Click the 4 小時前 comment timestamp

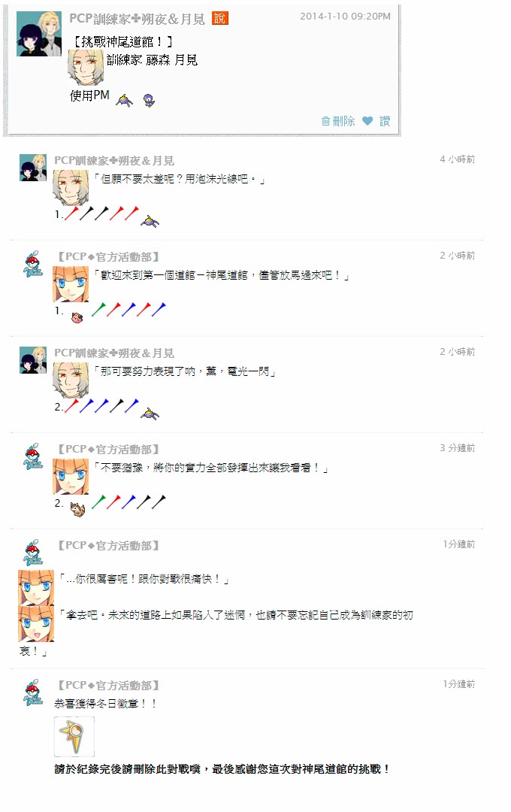click(457, 159)
